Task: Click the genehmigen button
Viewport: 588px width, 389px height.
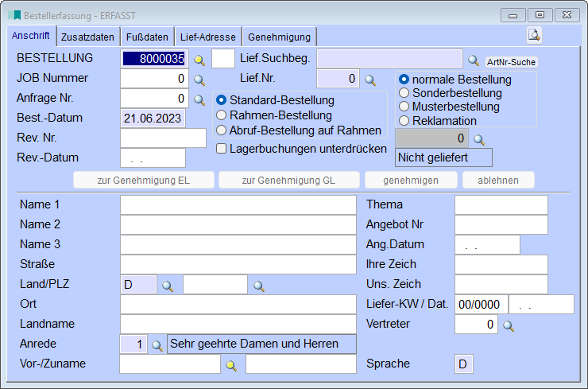Action: pyautogui.click(x=411, y=181)
